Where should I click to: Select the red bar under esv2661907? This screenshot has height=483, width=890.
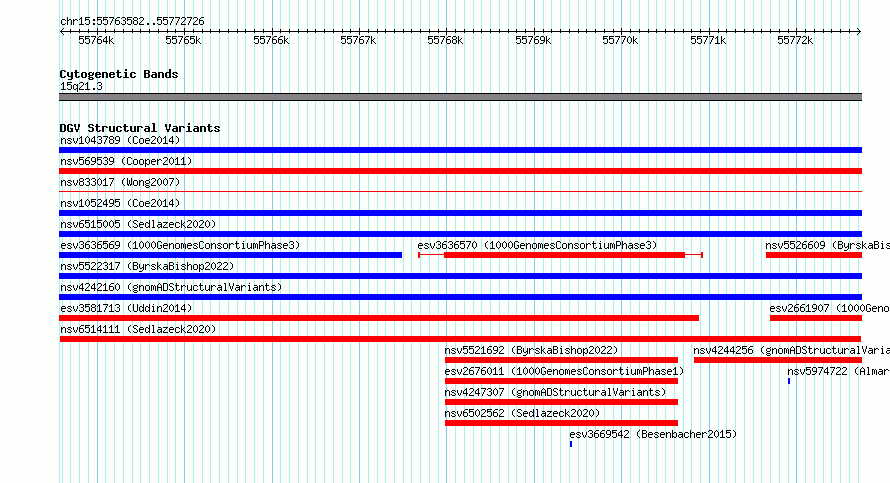coord(816,318)
